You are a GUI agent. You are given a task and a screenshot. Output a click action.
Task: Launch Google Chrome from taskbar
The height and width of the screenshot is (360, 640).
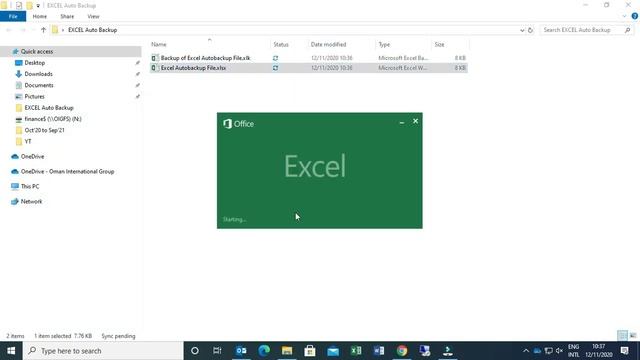click(x=402, y=351)
